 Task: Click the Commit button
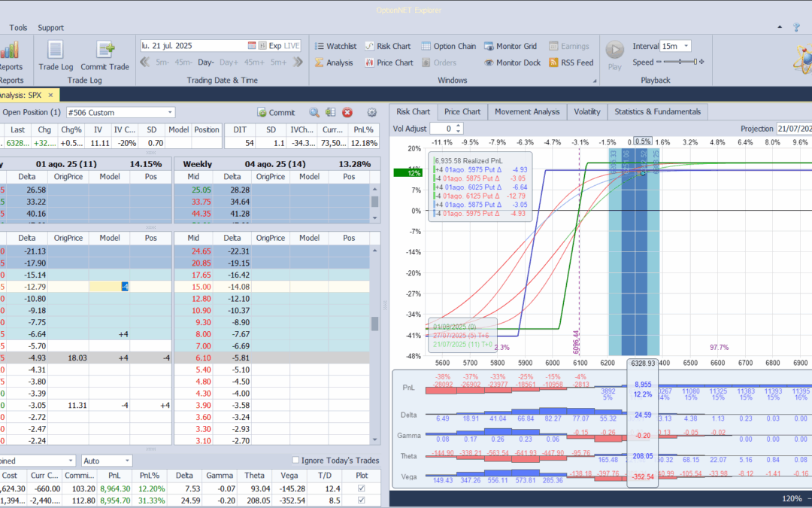pyautogui.click(x=276, y=112)
